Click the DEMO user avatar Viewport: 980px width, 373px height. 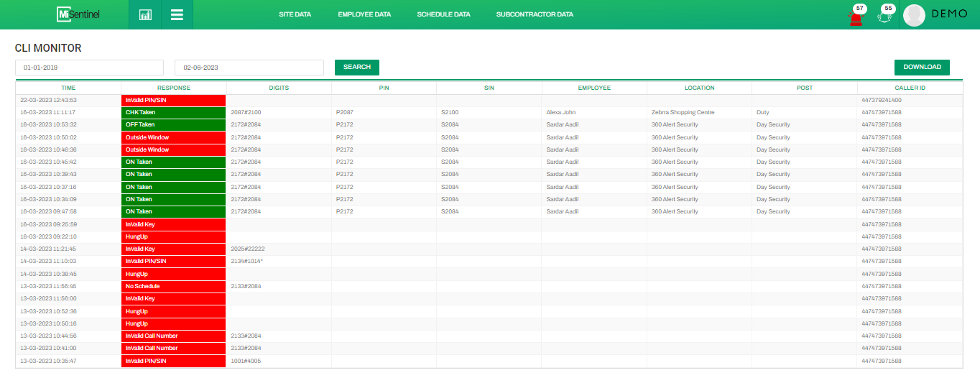(x=914, y=15)
